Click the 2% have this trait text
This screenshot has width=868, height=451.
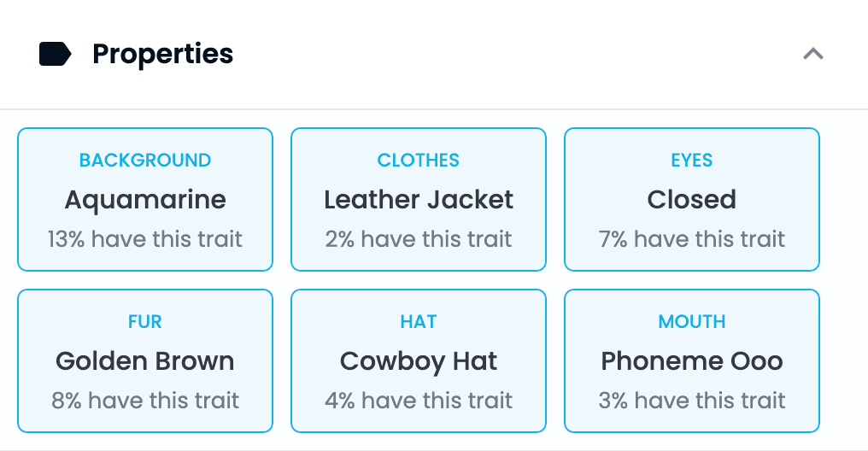[419, 239]
